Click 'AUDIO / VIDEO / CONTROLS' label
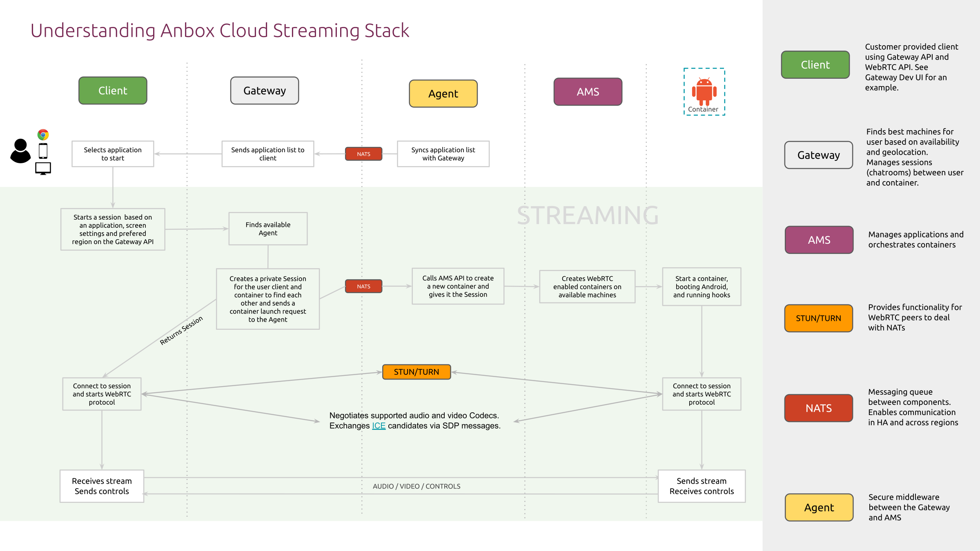This screenshot has height=551, width=980. (416, 486)
